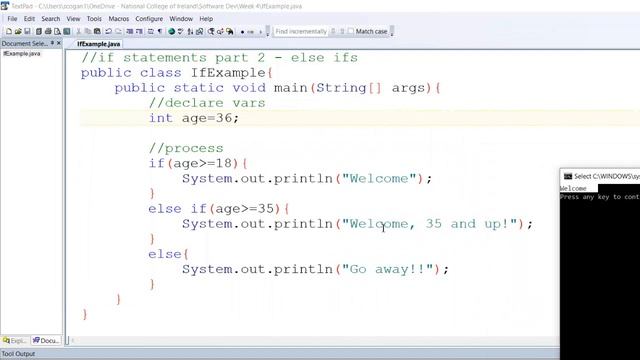Screen dimensions: 640x360
Task: Toggle the Word Wrap icon
Action: pyautogui.click(x=151, y=31)
